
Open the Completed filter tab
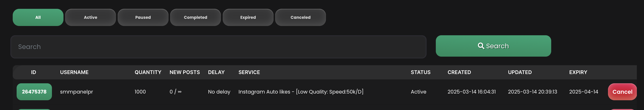(196, 17)
